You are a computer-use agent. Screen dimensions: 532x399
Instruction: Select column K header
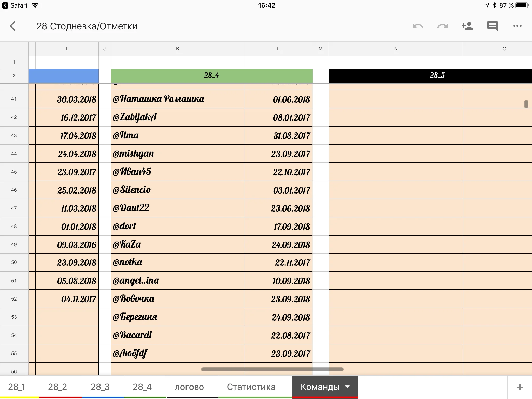(178, 49)
